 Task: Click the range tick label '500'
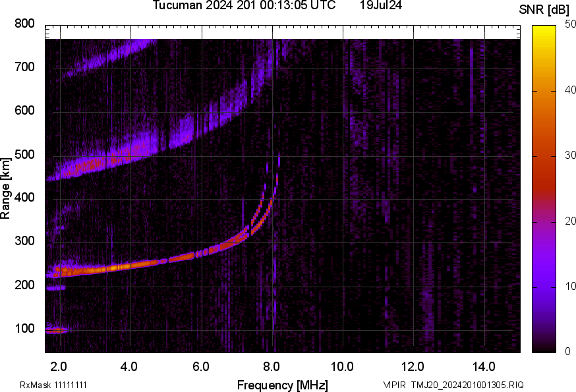pos(24,154)
